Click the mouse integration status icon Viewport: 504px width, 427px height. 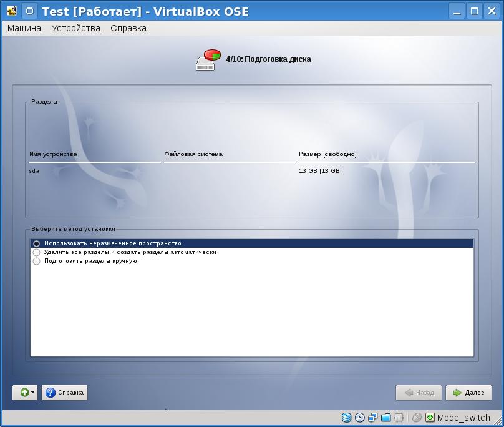417,418
